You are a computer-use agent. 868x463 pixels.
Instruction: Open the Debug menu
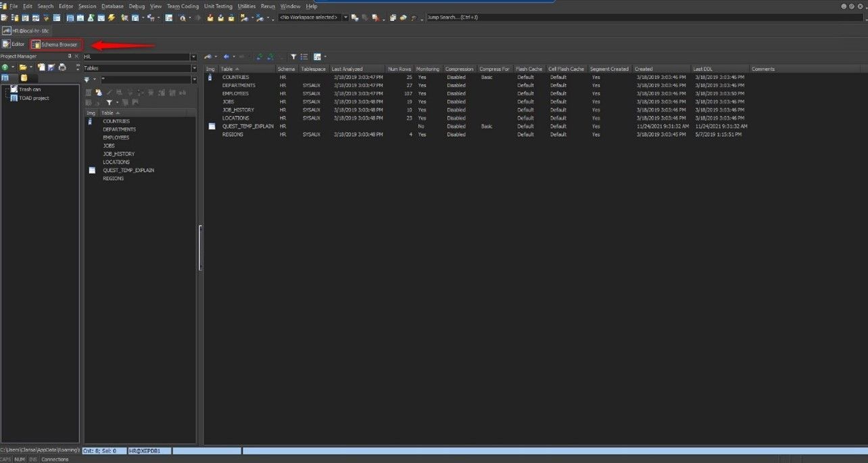[x=137, y=6]
